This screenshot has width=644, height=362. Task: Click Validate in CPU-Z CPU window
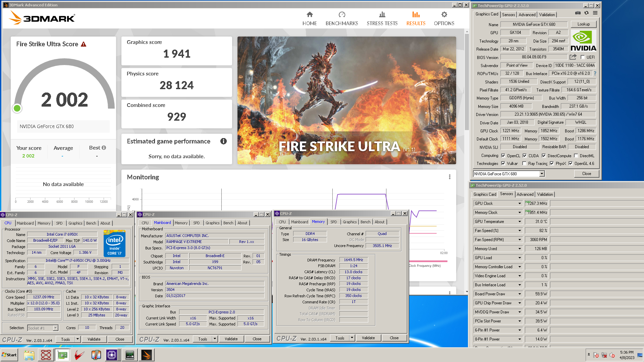[x=94, y=339]
